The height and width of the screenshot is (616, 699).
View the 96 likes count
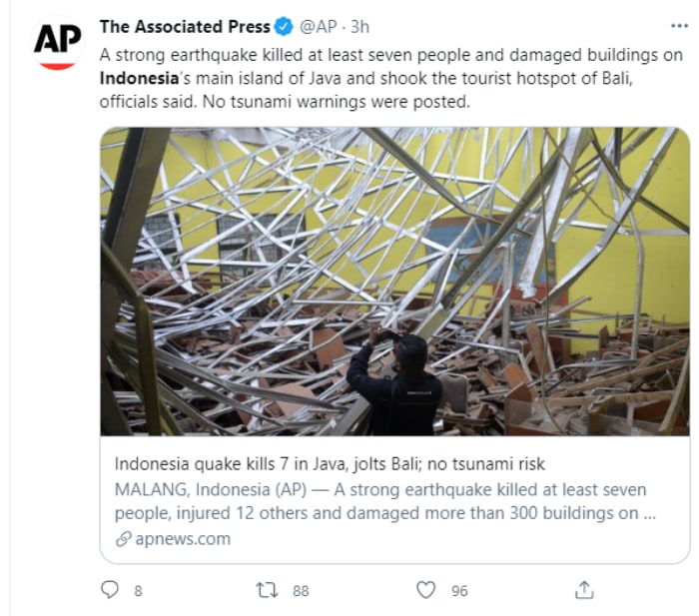coord(459,591)
